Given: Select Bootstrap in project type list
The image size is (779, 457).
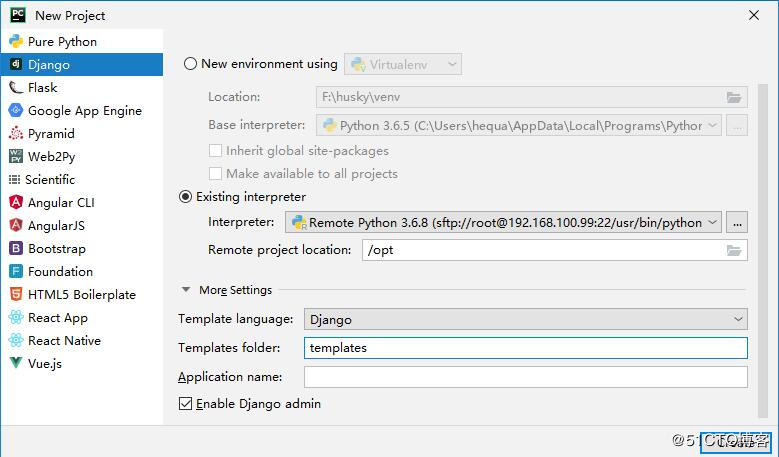Looking at the screenshot, I should [x=82, y=248].
